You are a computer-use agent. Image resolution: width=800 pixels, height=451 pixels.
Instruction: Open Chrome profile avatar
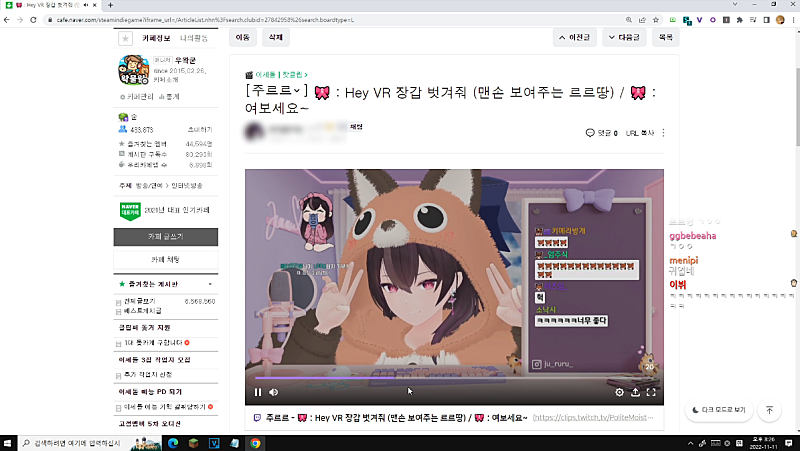click(780, 20)
